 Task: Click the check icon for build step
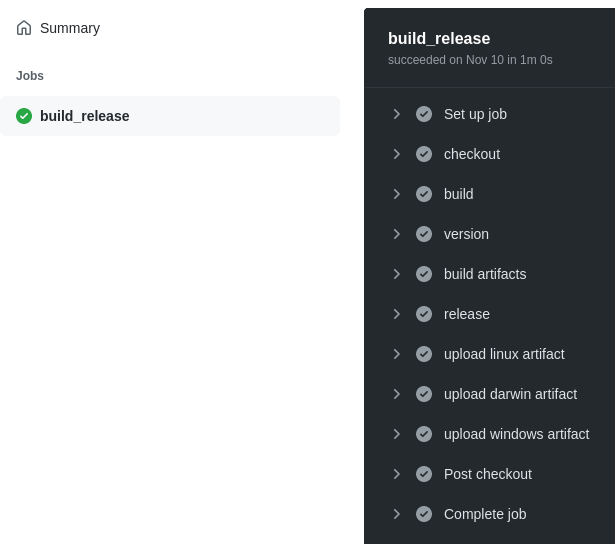(x=424, y=194)
